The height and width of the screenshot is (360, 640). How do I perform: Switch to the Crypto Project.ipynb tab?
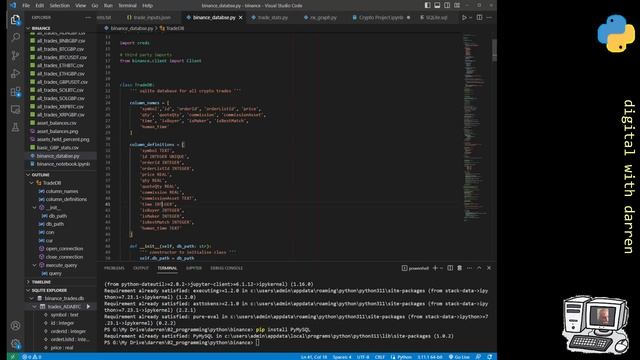381,18
